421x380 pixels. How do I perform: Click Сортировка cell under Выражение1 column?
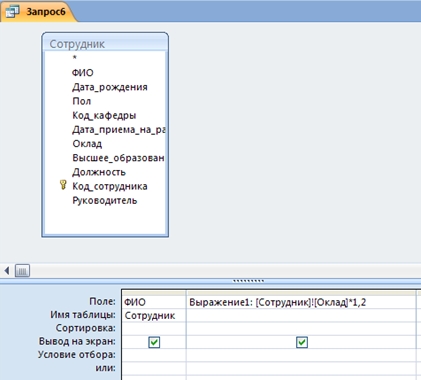tap(301, 328)
